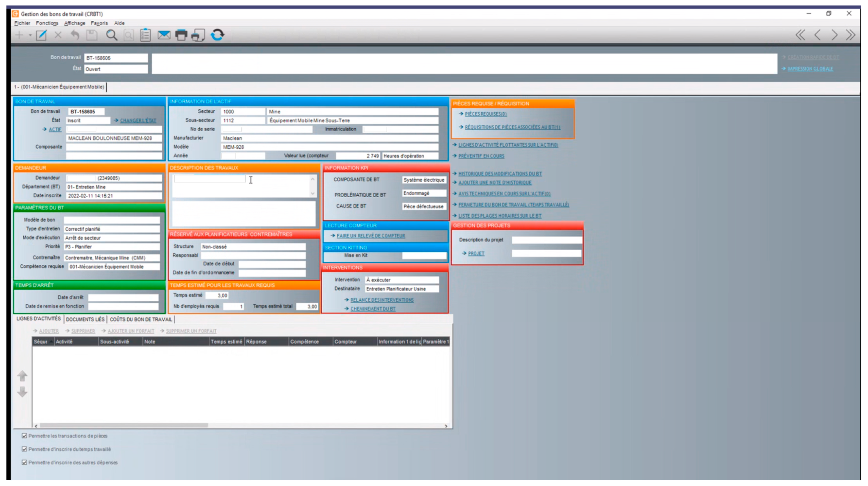The width and height of the screenshot is (868, 486).
Task: Uncheck Permettre les transactions de pièces
Action: [x=24, y=436]
